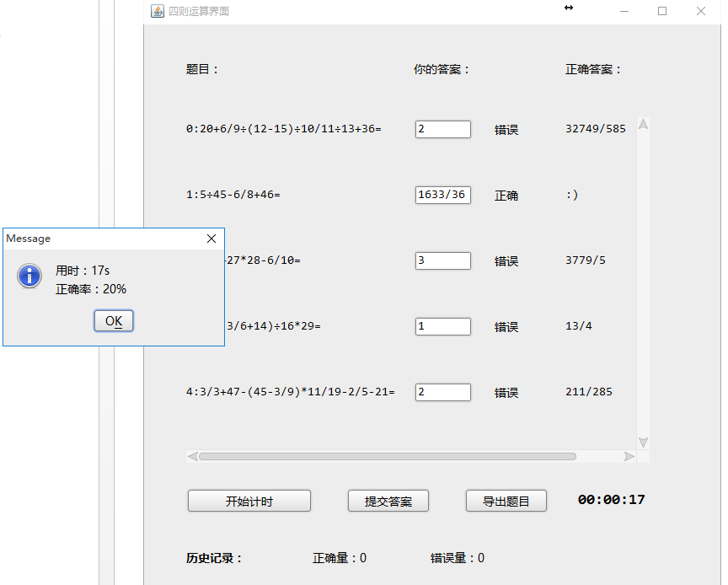Click correct answer 32749/585
Image resolution: width=728 pixels, height=585 pixels.
click(x=596, y=129)
